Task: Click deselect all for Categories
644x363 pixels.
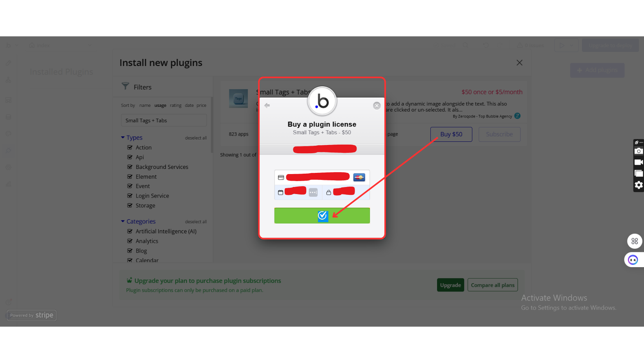Action: coord(196,222)
